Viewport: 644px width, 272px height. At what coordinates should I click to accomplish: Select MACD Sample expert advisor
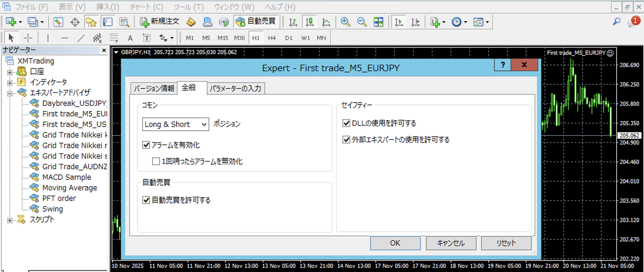(67, 177)
